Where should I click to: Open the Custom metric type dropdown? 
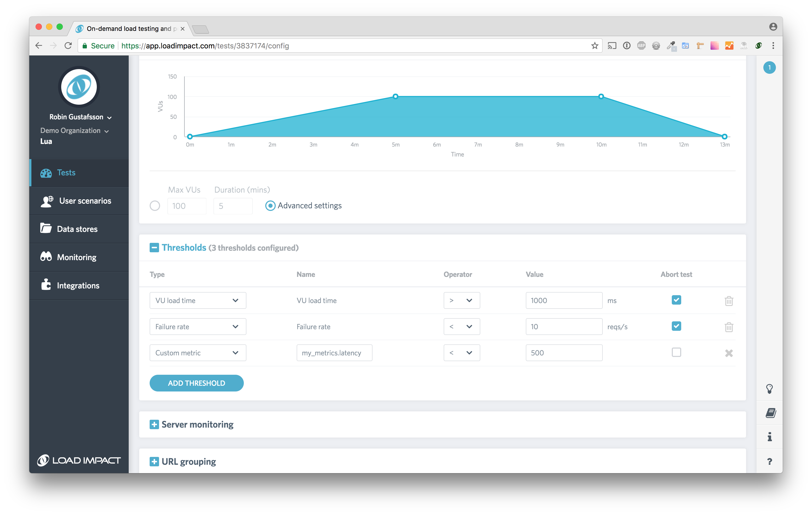tap(198, 352)
